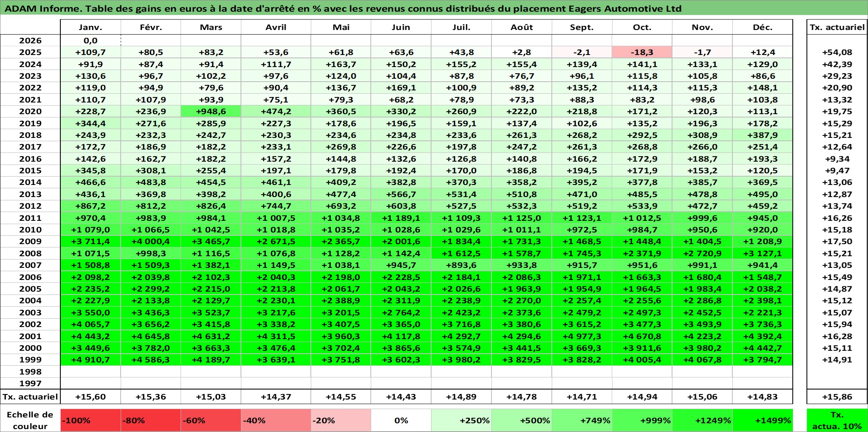Click the 2026 year row label
The height and width of the screenshot is (432, 868).
point(30,40)
